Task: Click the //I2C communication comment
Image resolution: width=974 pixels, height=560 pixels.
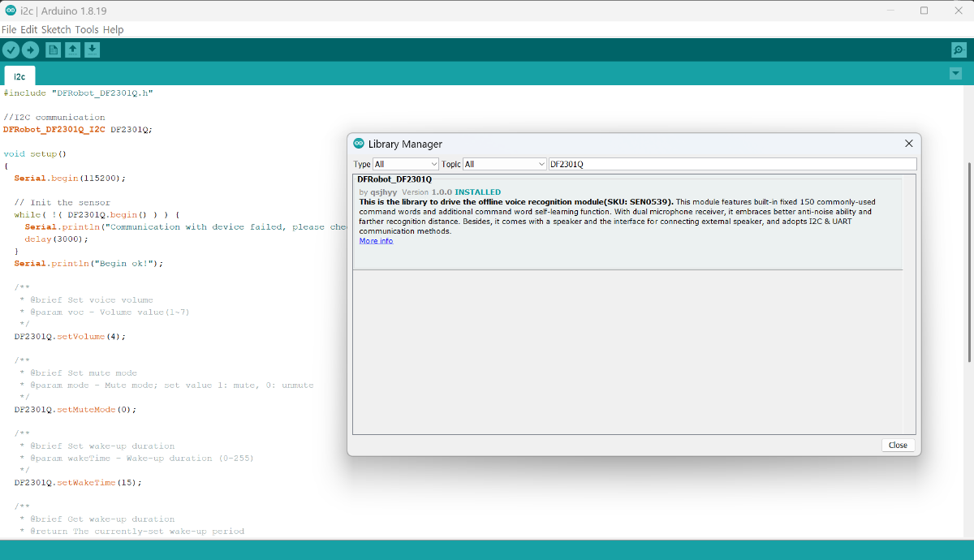Action: (x=54, y=117)
